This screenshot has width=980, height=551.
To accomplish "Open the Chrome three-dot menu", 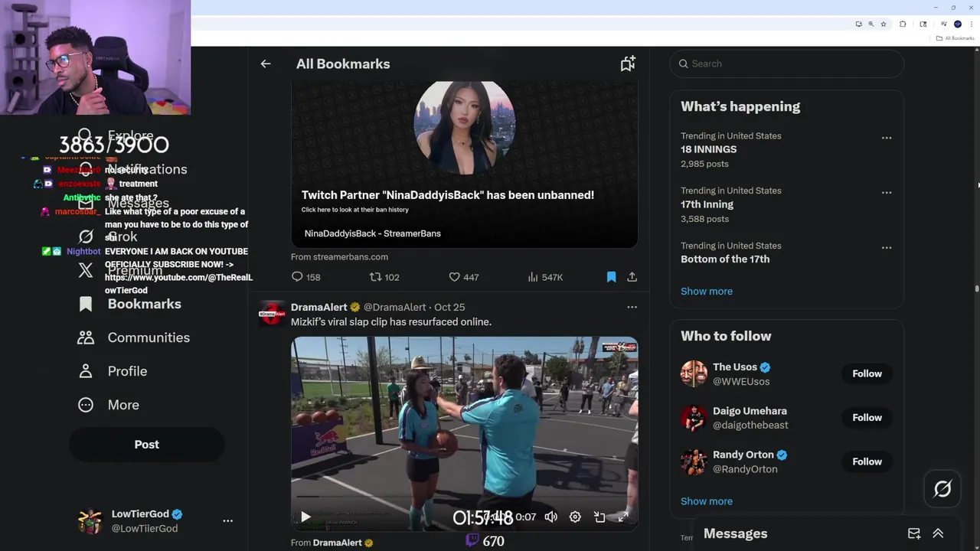I will [971, 24].
